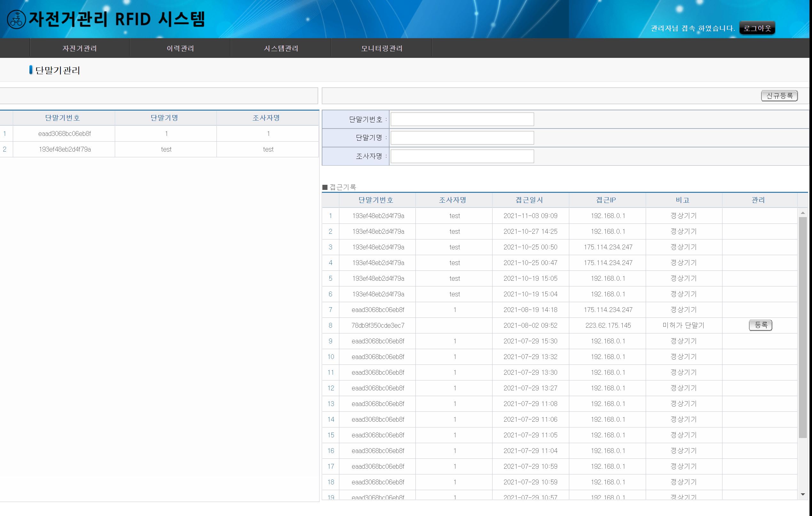Select terminal row eaad3068bc06eb8f in left list

click(x=159, y=133)
